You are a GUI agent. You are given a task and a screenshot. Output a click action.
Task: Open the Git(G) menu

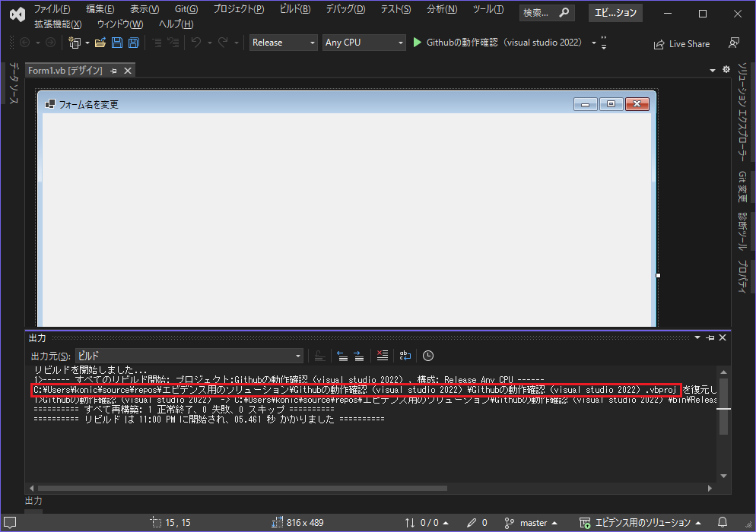pos(186,8)
